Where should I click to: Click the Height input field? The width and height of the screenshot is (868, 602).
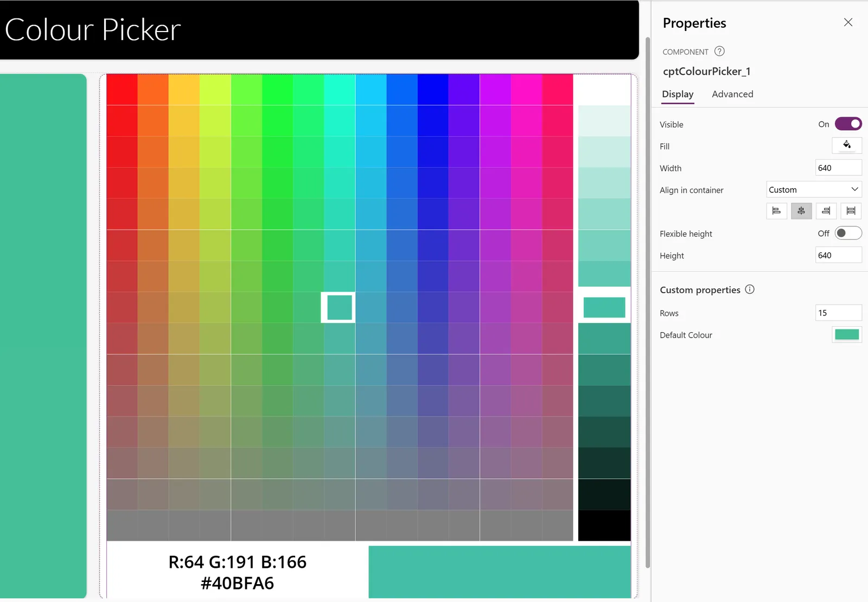(x=838, y=255)
